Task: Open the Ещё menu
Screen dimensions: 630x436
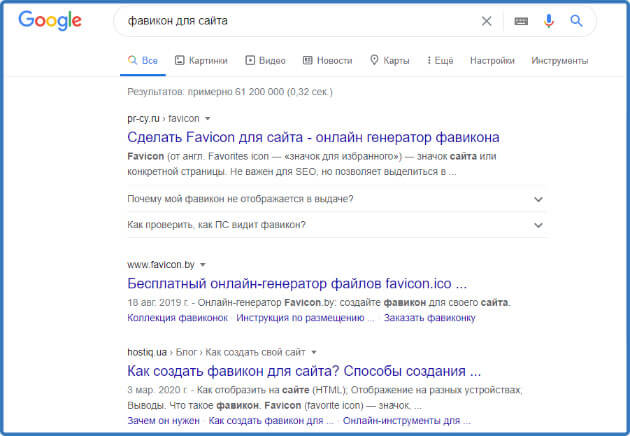Action: pyautogui.click(x=440, y=61)
